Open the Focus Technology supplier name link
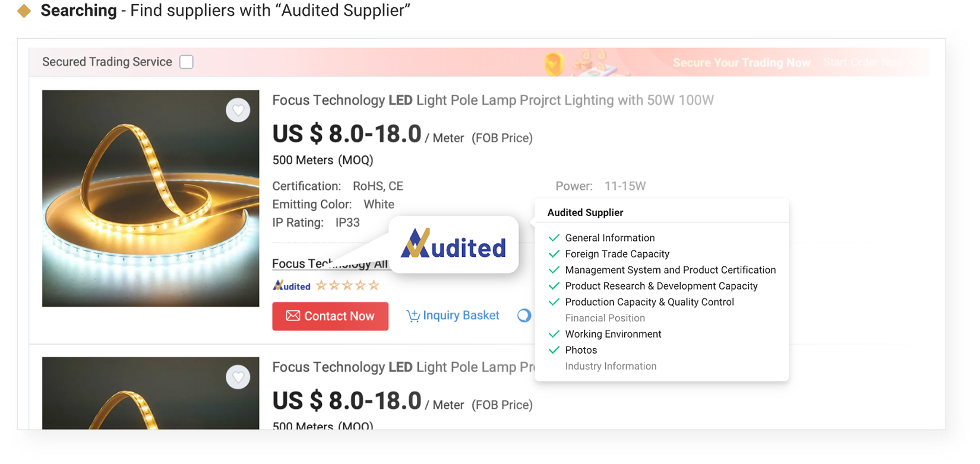The width and height of the screenshot is (980, 464). point(330,263)
